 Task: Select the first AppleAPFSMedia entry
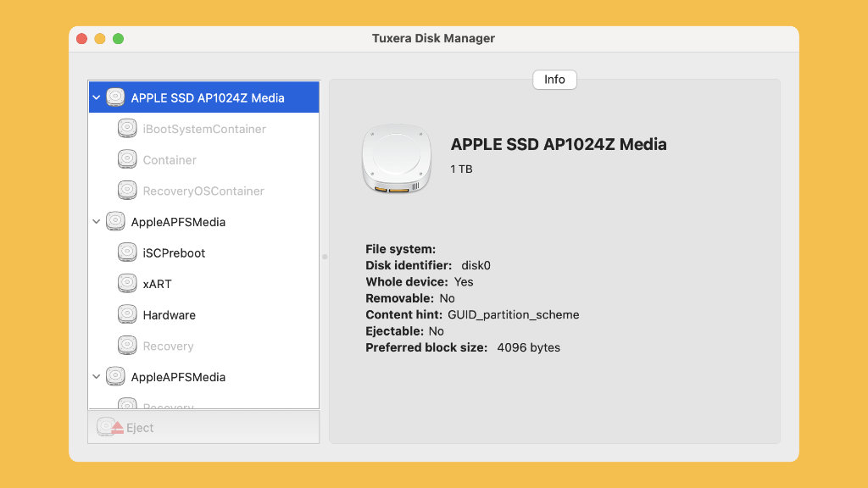pyautogui.click(x=178, y=222)
